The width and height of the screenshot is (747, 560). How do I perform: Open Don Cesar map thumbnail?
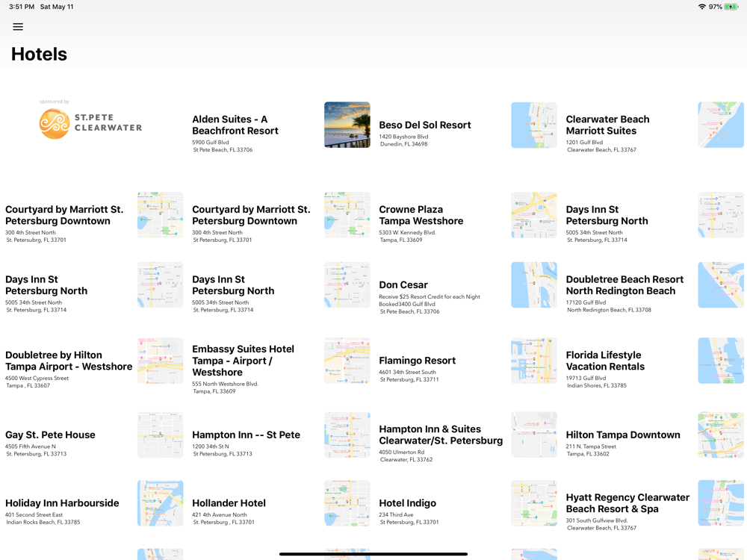coord(533,284)
